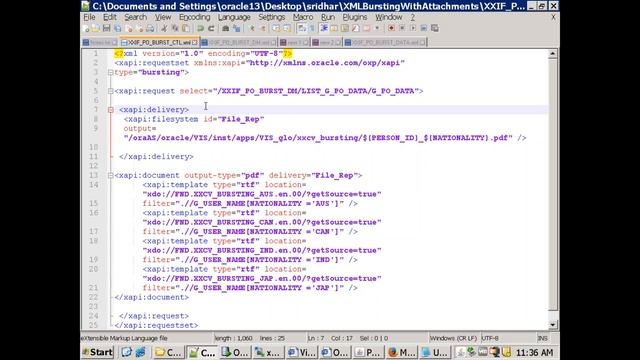The width and height of the screenshot is (640, 360).
Task: Print the document with the Print icon
Action: pos(150,28)
